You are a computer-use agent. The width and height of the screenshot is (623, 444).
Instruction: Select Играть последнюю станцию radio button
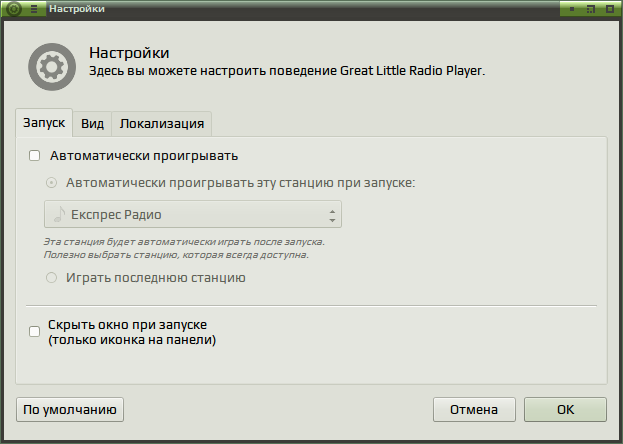(52, 277)
